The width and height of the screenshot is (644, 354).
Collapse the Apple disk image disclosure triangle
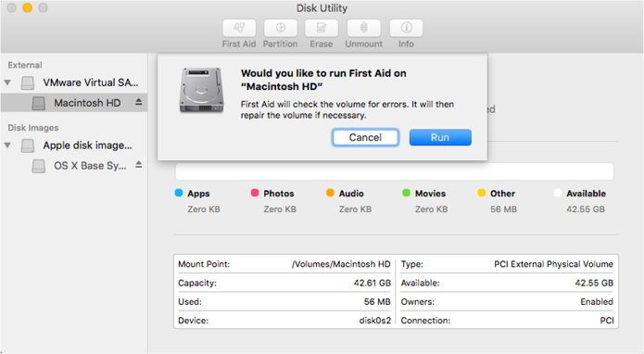(x=7, y=145)
